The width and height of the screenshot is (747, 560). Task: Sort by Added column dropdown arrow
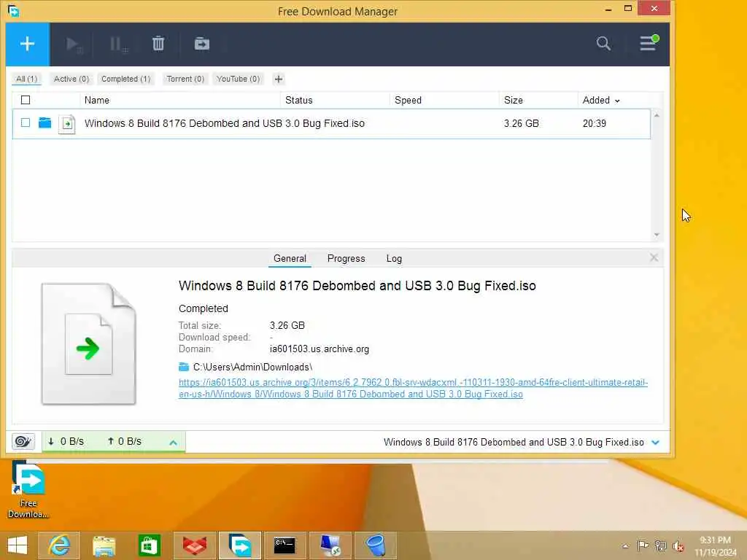[617, 101]
